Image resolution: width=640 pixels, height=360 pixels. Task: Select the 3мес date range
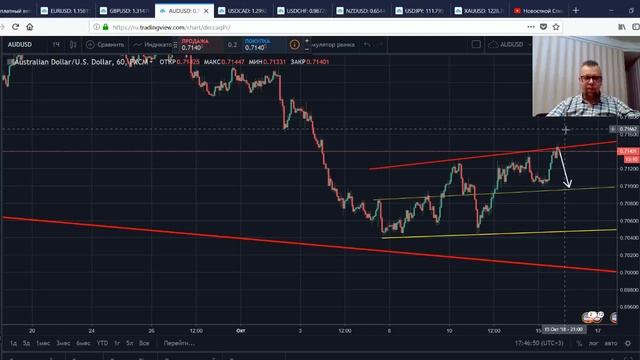[63, 343]
